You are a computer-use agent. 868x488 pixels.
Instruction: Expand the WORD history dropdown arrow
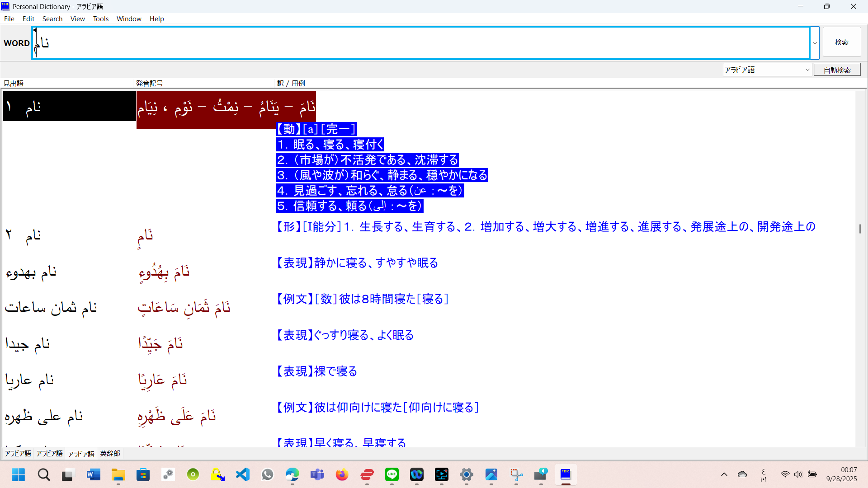click(815, 43)
